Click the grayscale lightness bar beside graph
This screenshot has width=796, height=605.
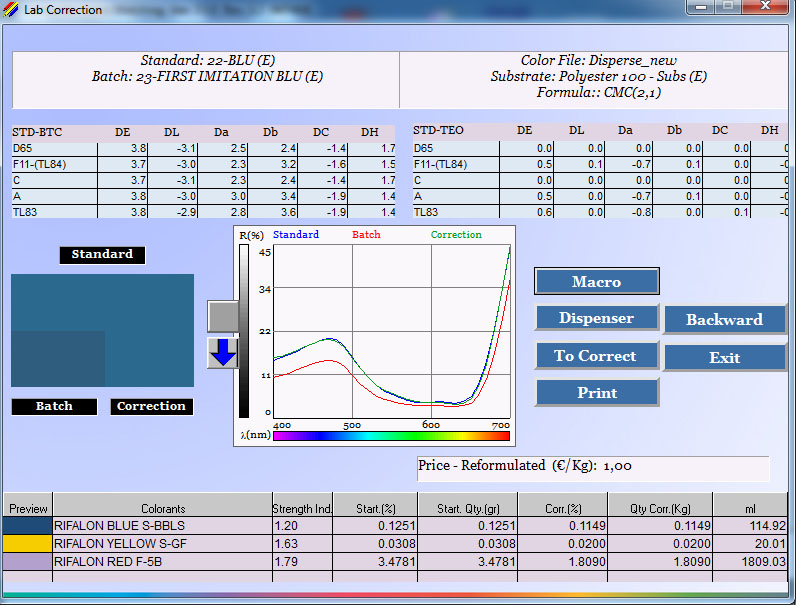(244, 331)
